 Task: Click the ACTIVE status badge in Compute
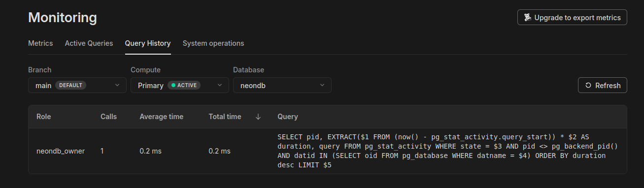pyautogui.click(x=184, y=85)
